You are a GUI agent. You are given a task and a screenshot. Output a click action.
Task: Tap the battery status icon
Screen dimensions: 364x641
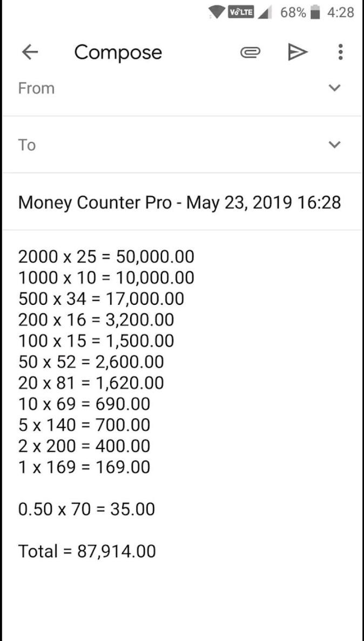316,12
